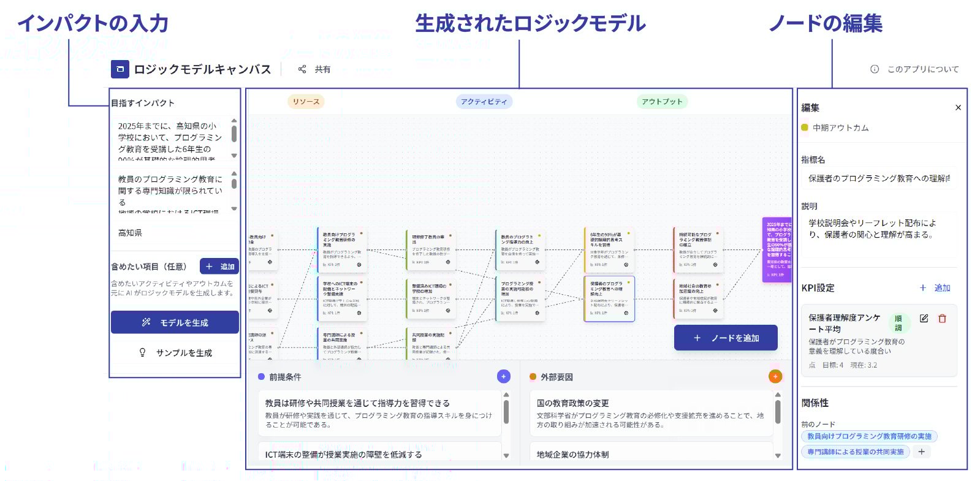The width and height of the screenshot is (980, 481).
Task: Click into the 指標名 text field
Action: click(878, 178)
